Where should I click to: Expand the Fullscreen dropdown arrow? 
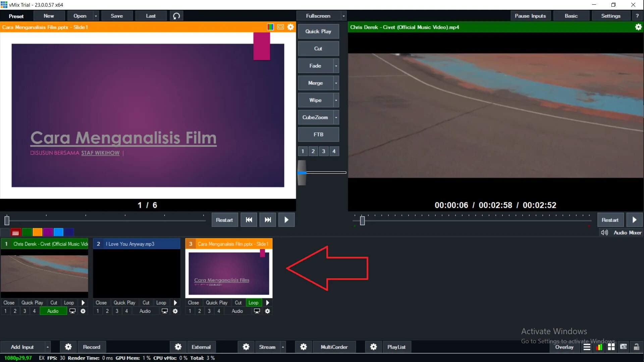[x=343, y=16]
